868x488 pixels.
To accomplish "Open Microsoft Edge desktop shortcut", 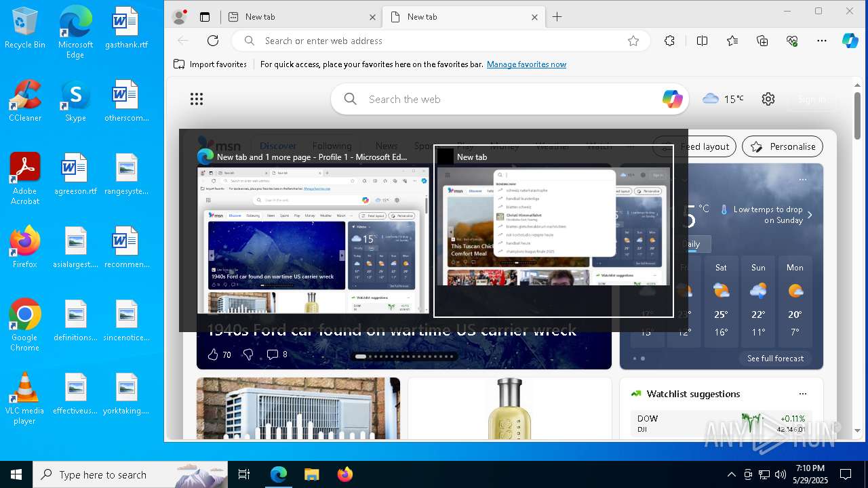I will [75, 32].
